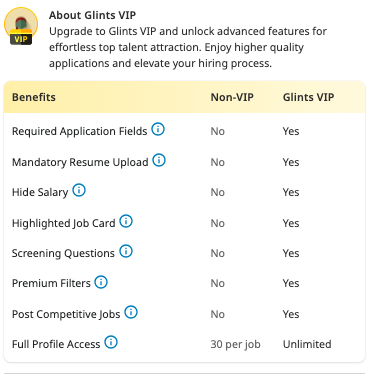This screenshot has height=374, width=368.
Task: Click info icon next to Post Competitive Jobs
Action: tap(131, 312)
